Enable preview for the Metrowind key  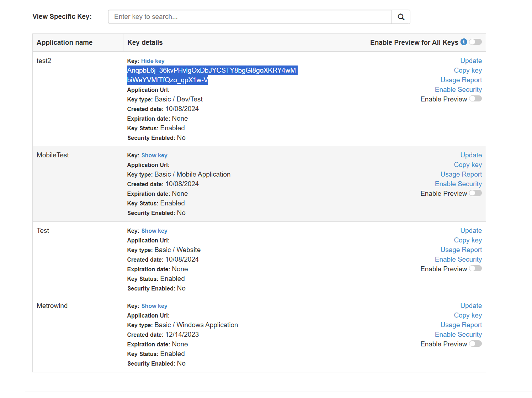pos(475,344)
